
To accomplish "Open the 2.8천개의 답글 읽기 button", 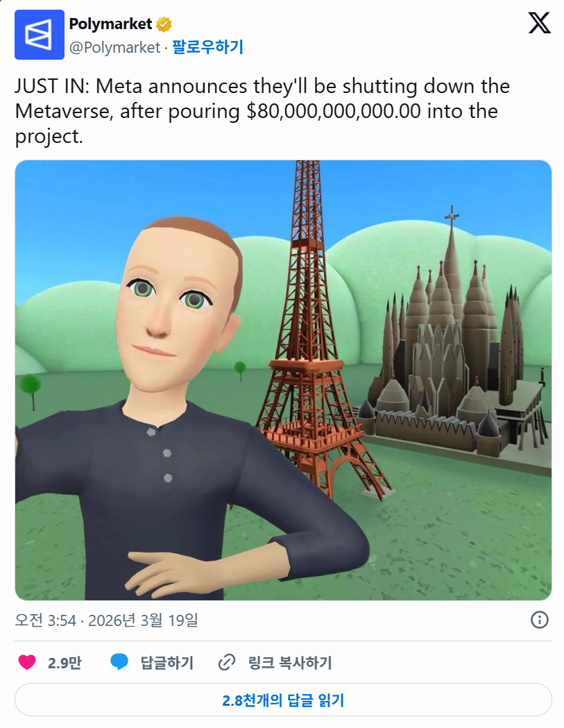I will coord(283,700).
